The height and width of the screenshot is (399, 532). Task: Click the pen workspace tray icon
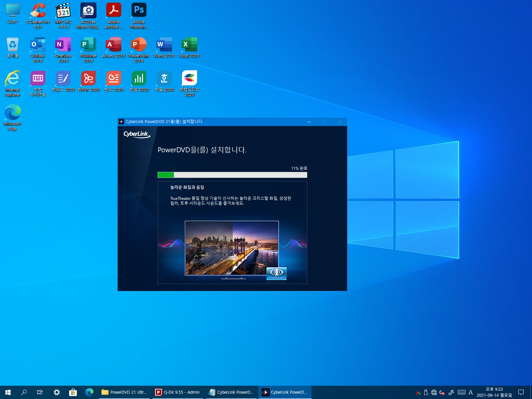pos(451,392)
